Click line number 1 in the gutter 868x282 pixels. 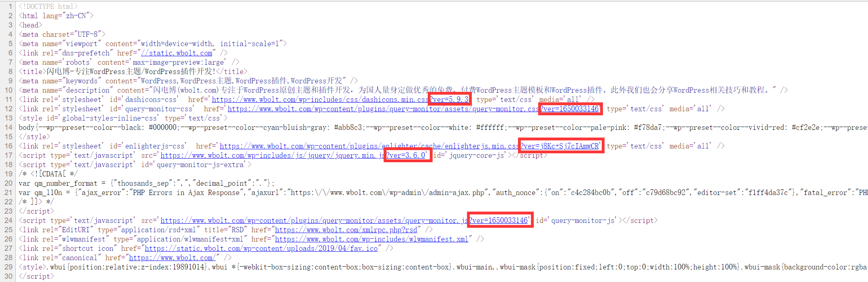click(10, 6)
